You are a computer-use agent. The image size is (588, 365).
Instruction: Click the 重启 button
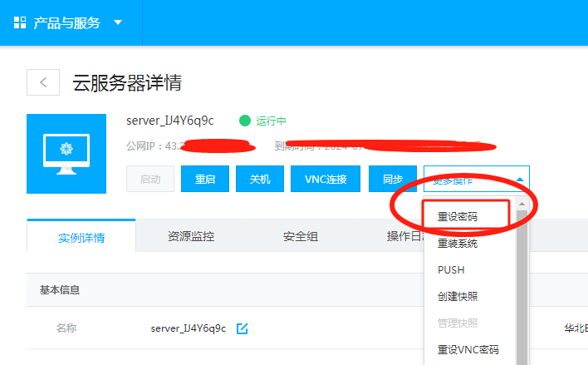[205, 179]
